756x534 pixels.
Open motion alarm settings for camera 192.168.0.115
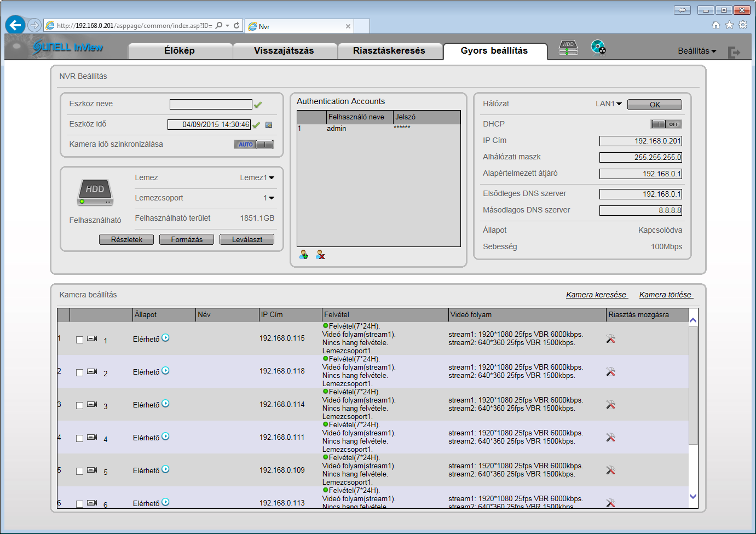(x=611, y=339)
